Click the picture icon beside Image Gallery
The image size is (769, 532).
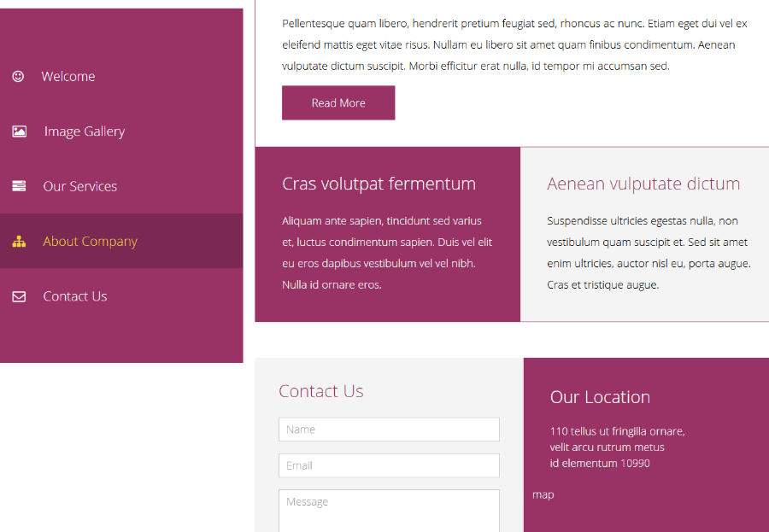19,132
